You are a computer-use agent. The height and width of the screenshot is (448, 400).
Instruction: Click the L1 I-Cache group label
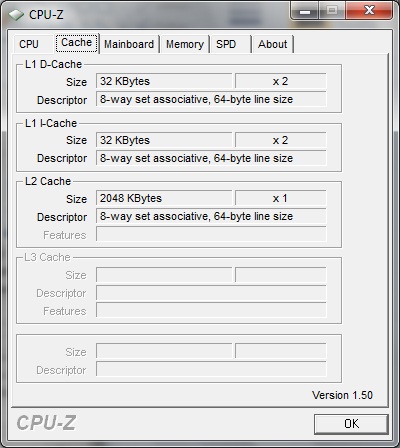point(51,123)
